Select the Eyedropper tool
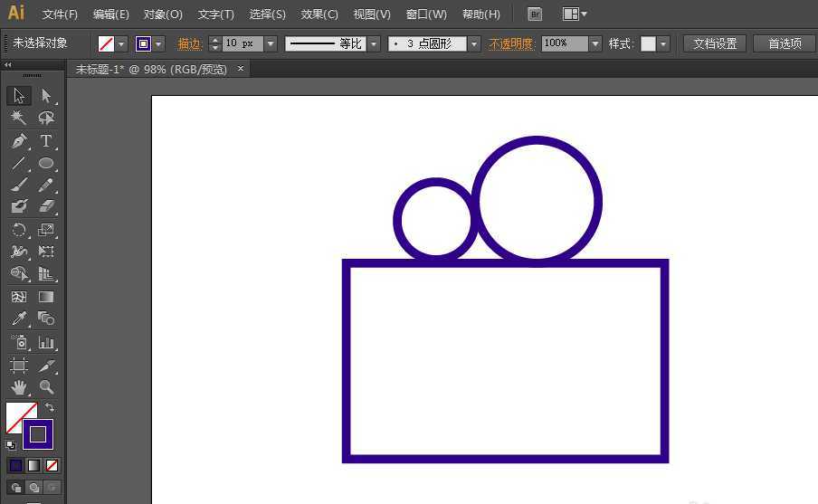 pos(18,319)
